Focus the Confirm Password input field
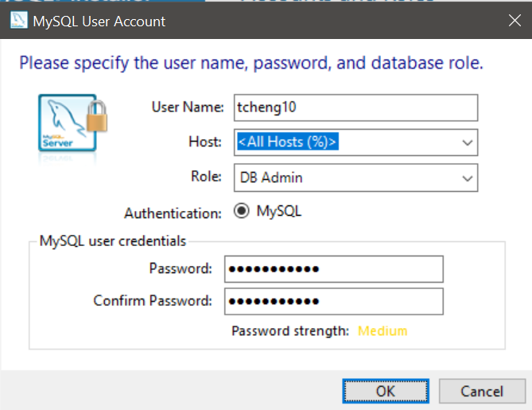The width and height of the screenshot is (532, 410). (332, 301)
